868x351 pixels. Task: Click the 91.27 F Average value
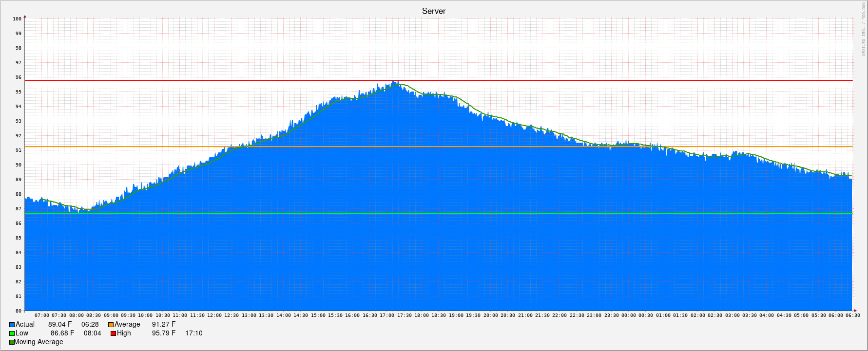pos(163,325)
